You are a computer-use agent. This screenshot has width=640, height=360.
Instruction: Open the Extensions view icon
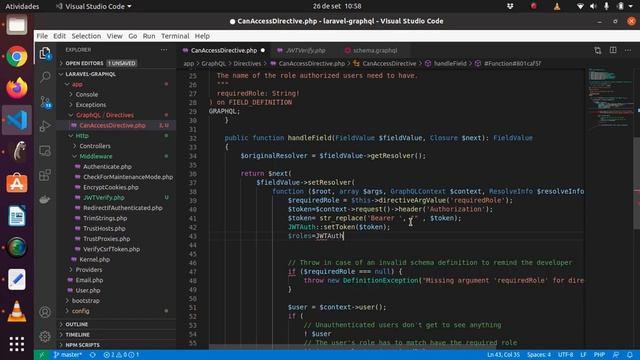tap(45, 175)
